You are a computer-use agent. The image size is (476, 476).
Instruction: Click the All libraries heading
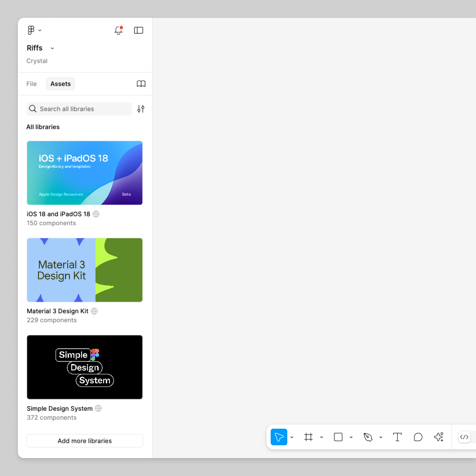tap(43, 127)
